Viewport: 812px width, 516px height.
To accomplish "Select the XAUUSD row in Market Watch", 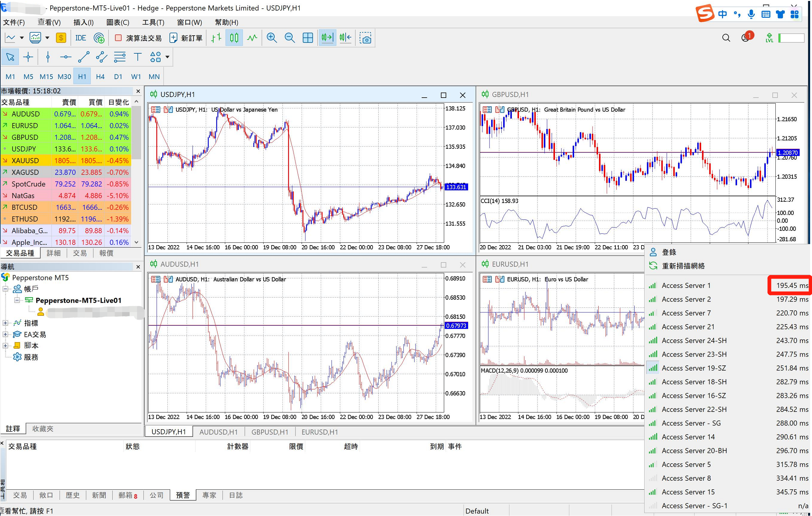I will pos(66,161).
